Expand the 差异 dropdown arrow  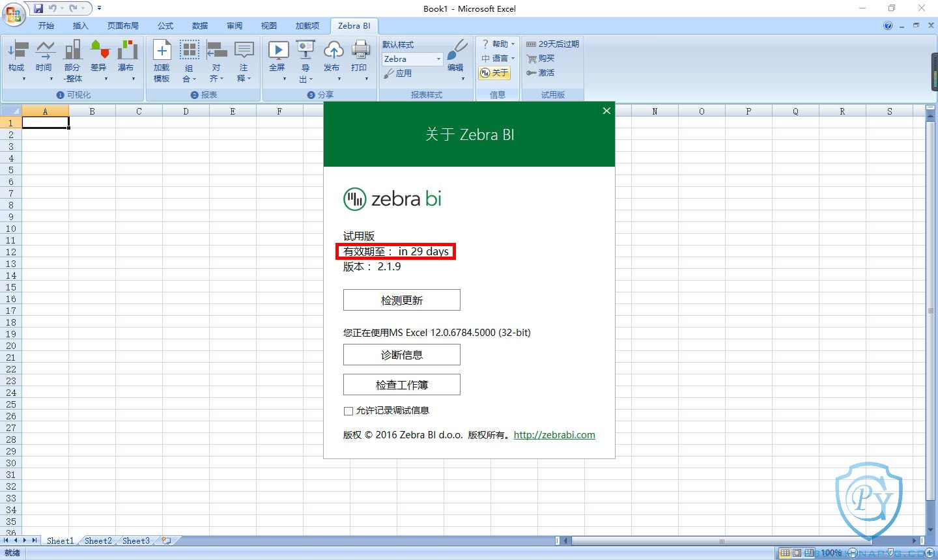point(106,79)
